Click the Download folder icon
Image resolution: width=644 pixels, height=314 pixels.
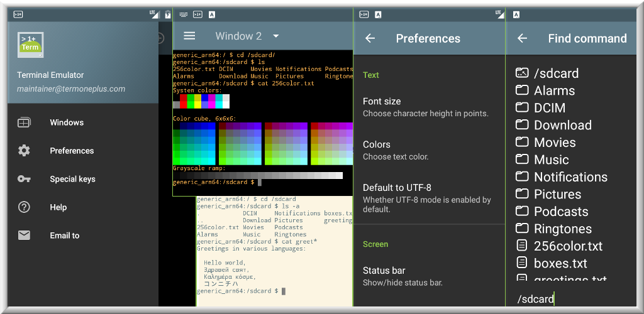pyautogui.click(x=521, y=124)
